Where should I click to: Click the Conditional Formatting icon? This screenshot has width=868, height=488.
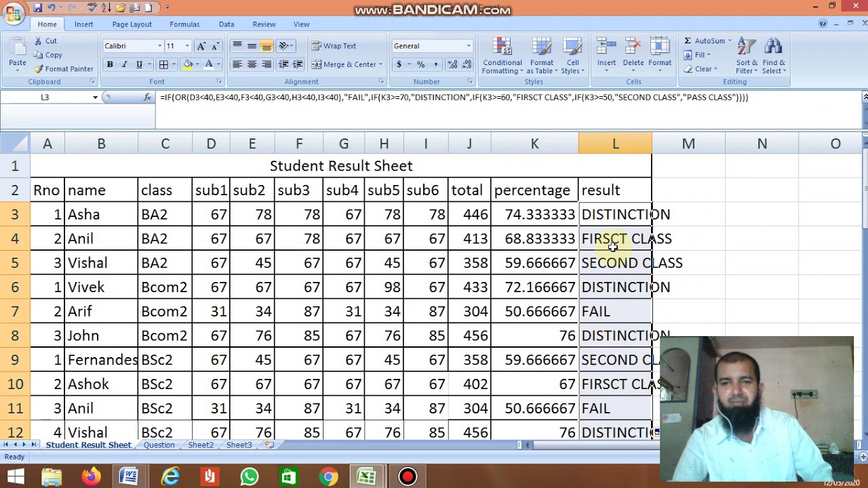502,47
